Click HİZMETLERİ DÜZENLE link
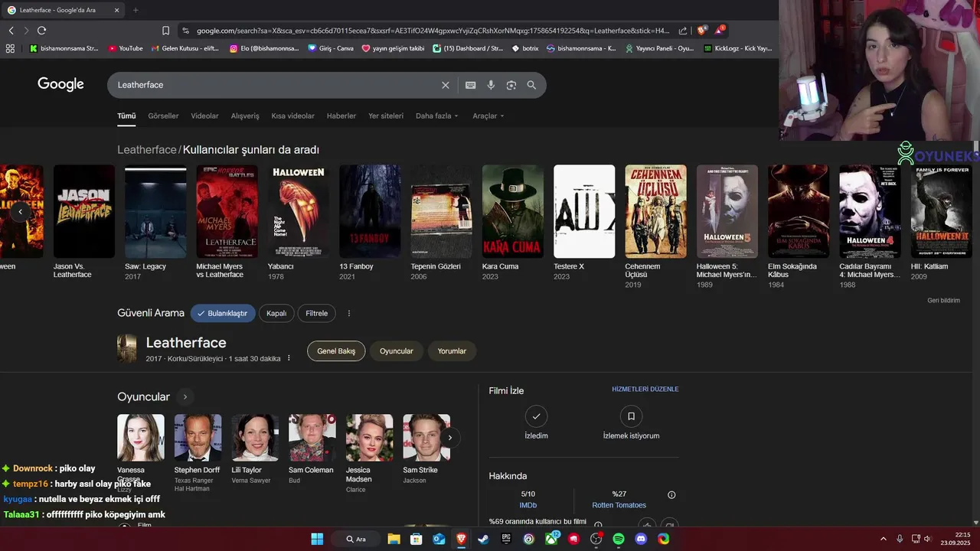This screenshot has width=980, height=551. tap(645, 390)
